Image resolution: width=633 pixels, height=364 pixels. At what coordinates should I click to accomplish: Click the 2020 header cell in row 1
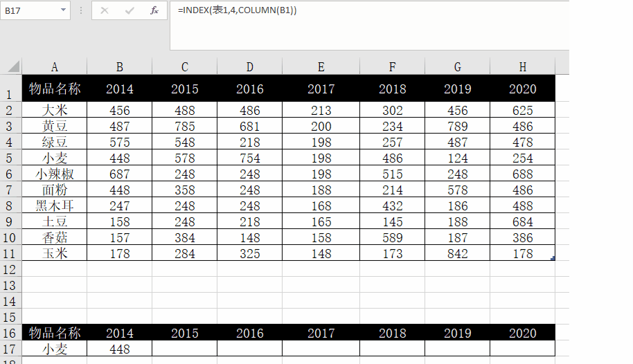tap(522, 88)
